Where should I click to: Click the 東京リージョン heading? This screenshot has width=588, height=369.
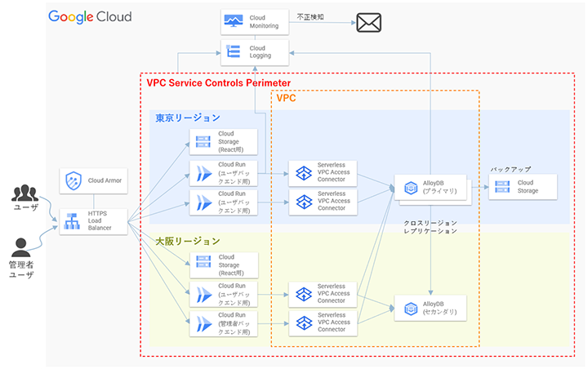(x=188, y=118)
